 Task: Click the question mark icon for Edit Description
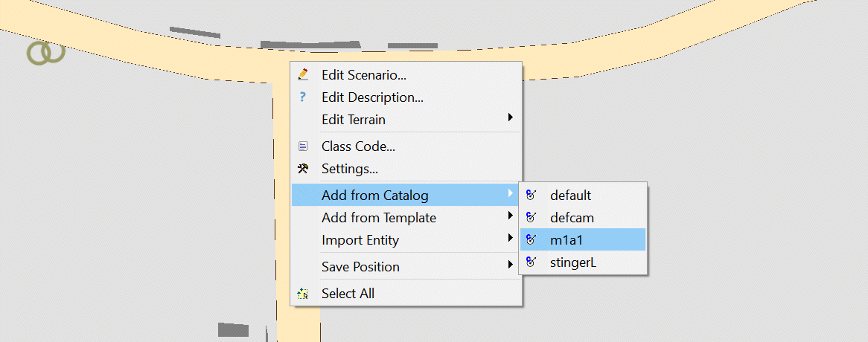click(x=302, y=97)
